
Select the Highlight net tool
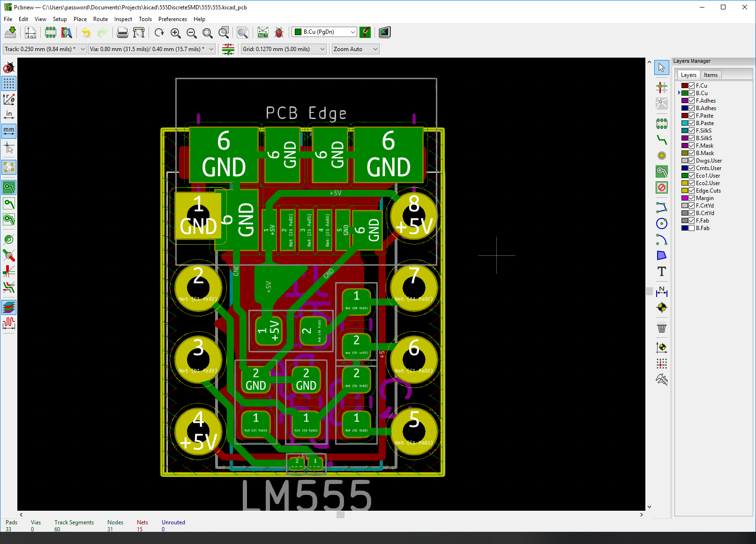tap(661, 87)
